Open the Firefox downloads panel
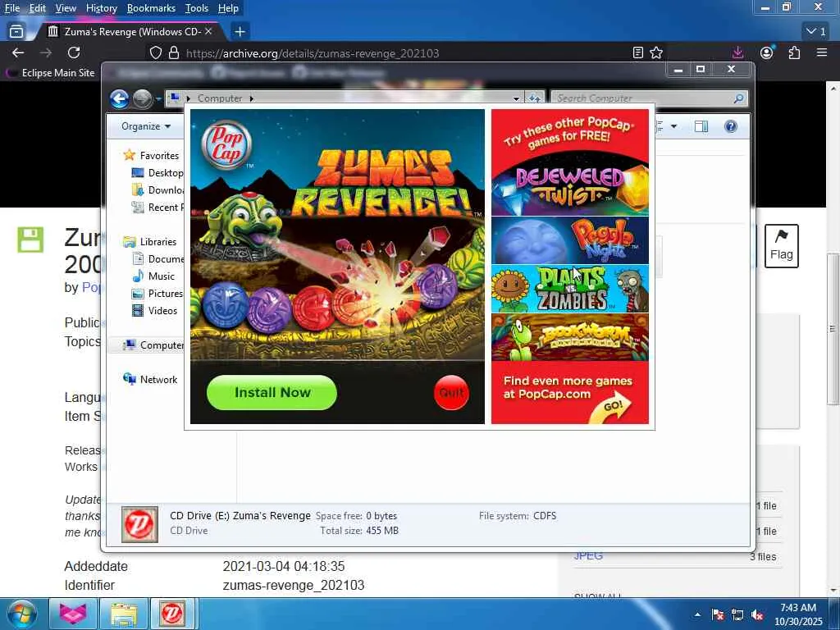 [x=738, y=52]
